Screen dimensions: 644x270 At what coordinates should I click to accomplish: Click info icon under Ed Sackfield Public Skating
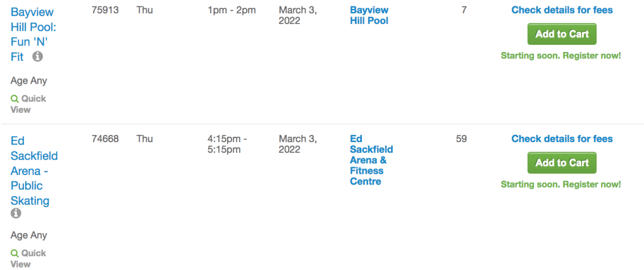coord(16,213)
